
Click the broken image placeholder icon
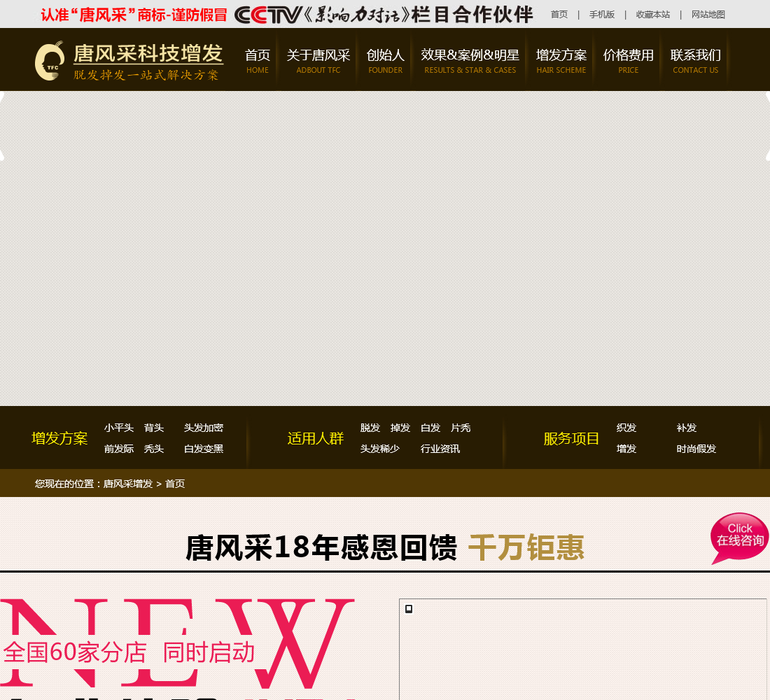[x=409, y=609]
